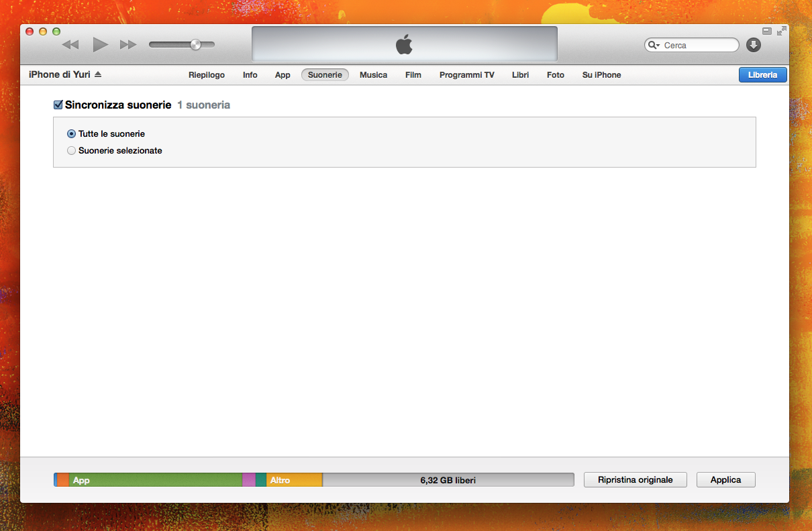Image resolution: width=812 pixels, height=531 pixels.
Task: Close the iTunes window red button
Action: [30, 31]
